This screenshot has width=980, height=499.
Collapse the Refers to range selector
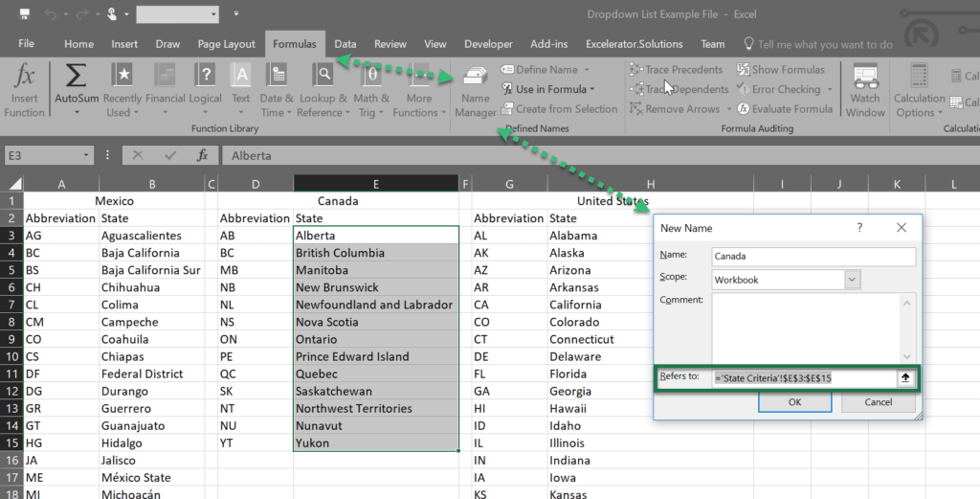[905, 377]
